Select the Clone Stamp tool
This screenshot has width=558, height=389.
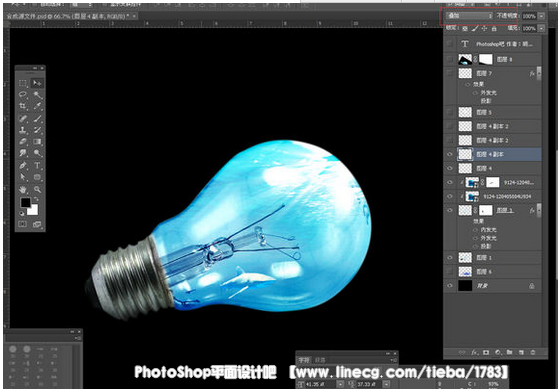pos(23,130)
